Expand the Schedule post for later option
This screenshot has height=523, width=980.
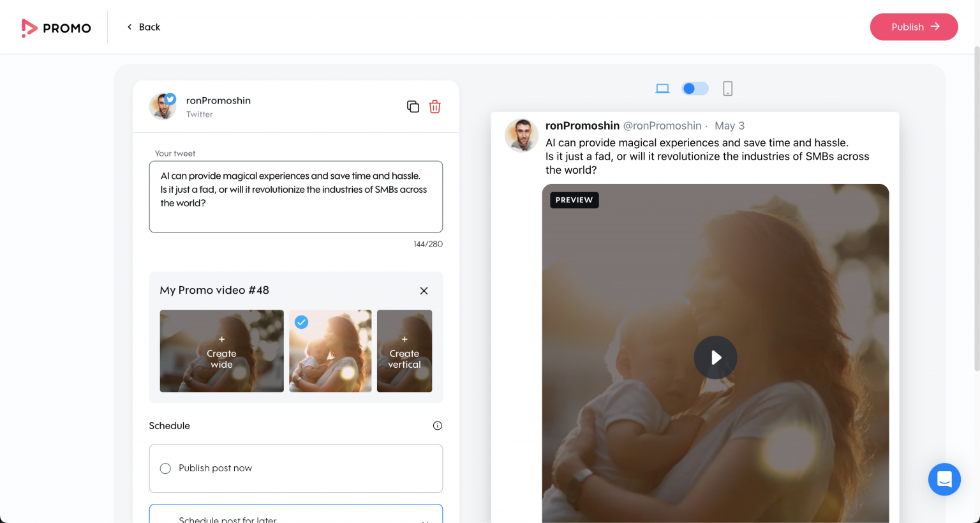[295, 518]
